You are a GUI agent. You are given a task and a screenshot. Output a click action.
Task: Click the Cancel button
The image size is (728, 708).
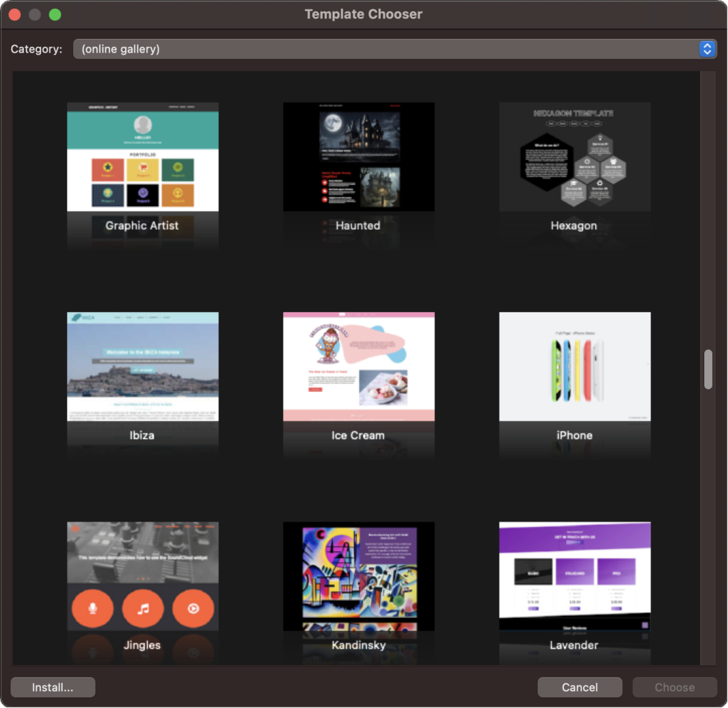point(579,687)
